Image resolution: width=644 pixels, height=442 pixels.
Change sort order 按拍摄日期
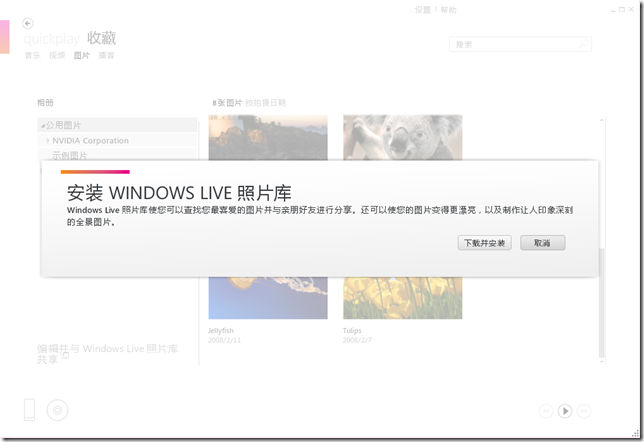coord(265,103)
